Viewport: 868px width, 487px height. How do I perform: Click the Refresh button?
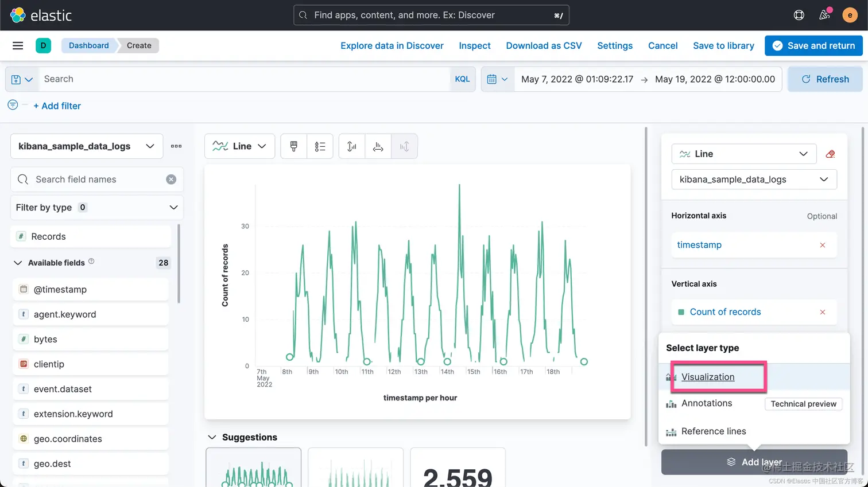(825, 79)
